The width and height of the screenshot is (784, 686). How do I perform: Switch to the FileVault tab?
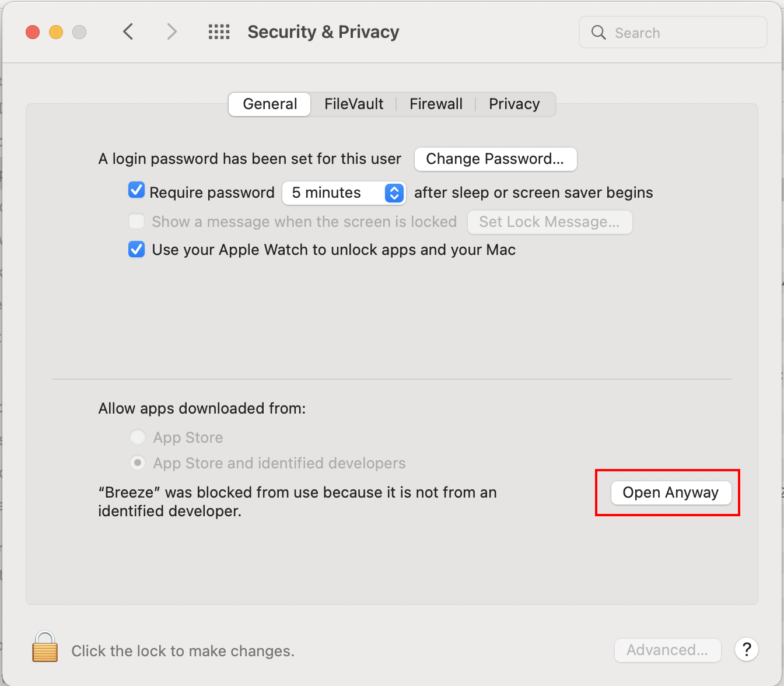353,104
